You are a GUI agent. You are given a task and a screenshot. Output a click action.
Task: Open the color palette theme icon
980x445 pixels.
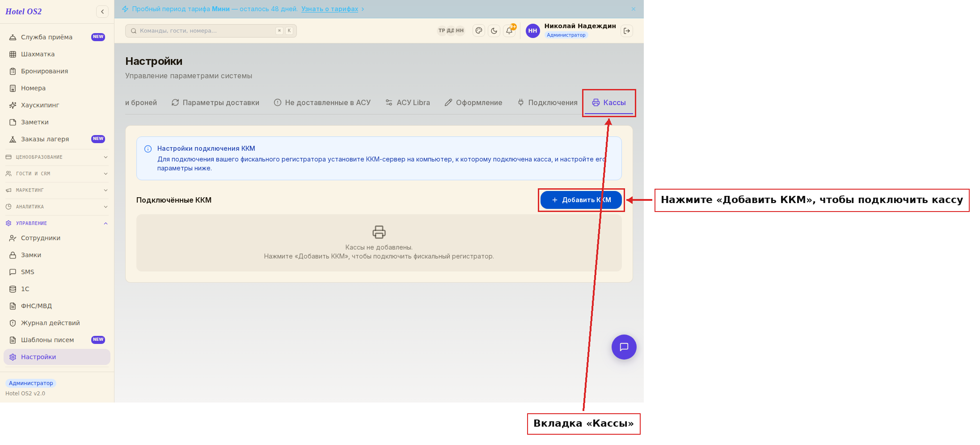(479, 31)
